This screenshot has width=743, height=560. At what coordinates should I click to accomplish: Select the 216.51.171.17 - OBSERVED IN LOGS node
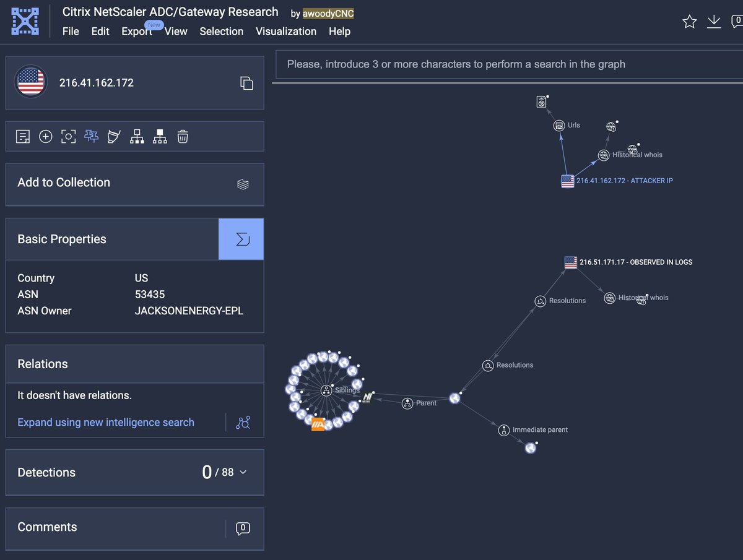[571, 262]
